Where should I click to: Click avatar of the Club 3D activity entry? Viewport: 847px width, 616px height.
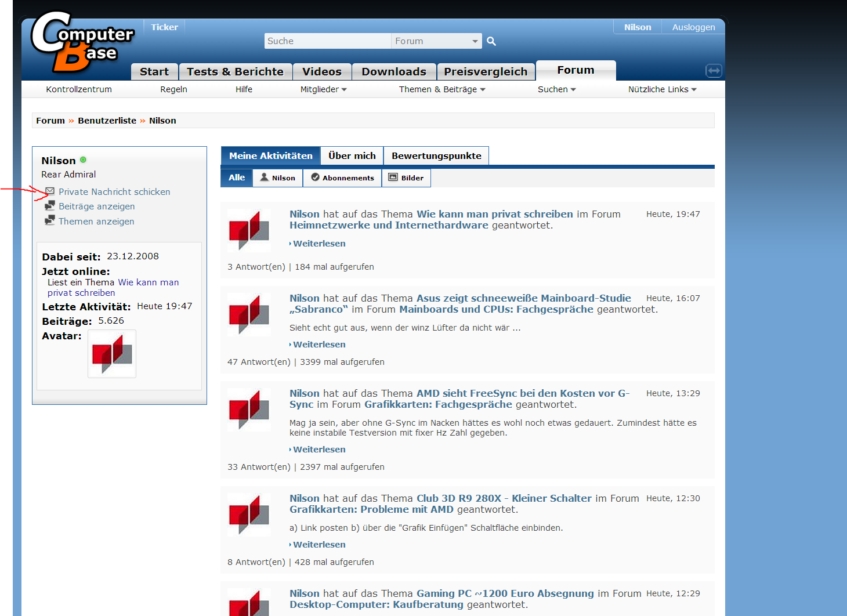[249, 514]
